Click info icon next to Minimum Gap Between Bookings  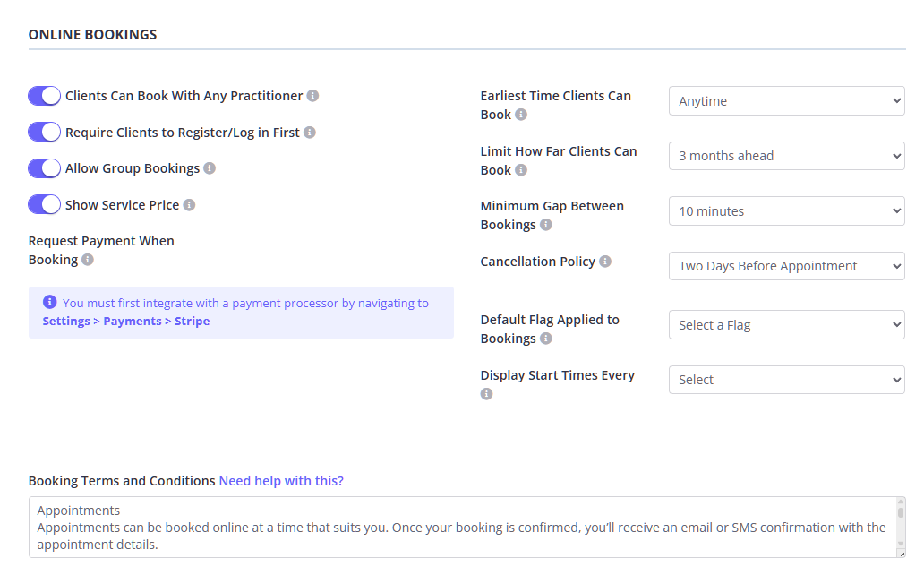point(546,225)
